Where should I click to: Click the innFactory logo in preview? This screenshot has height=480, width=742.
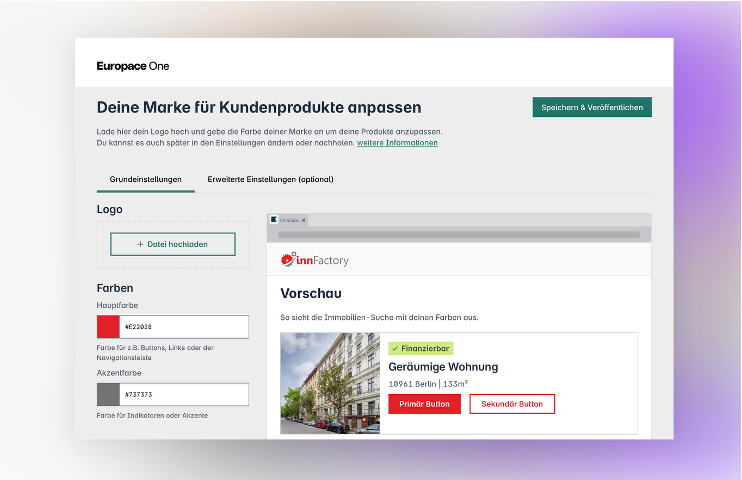315,260
